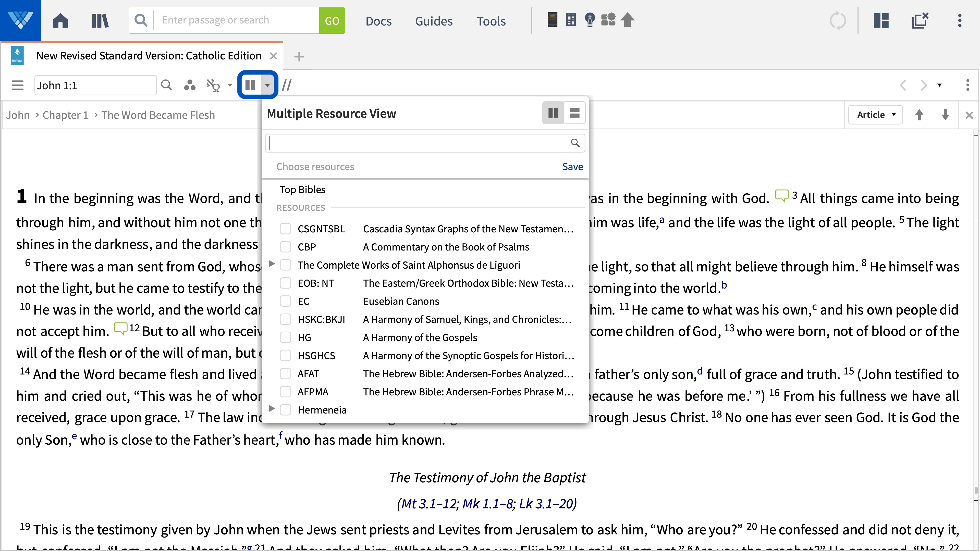980x551 pixels.
Task: Check the AFAT Hebrew Bible checkbox
Action: tap(285, 373)
